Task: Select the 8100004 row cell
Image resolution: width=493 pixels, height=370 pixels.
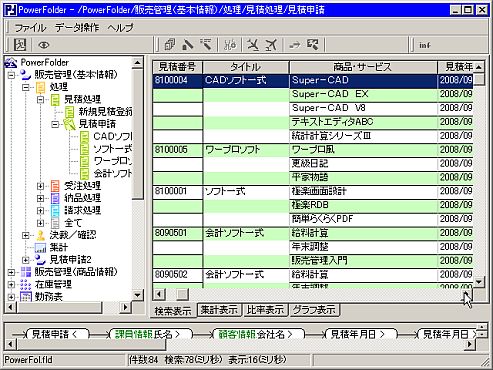Action: 177,80
